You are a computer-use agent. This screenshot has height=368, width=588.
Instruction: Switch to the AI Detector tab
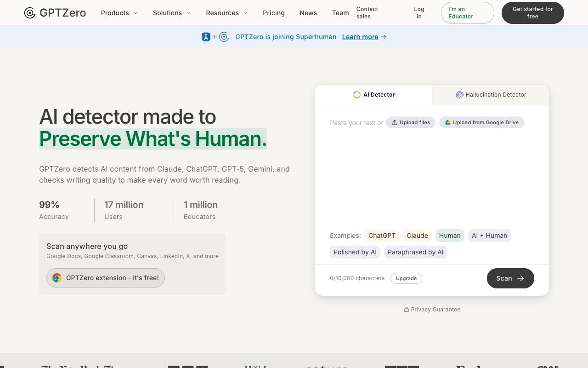coord(373,95)
